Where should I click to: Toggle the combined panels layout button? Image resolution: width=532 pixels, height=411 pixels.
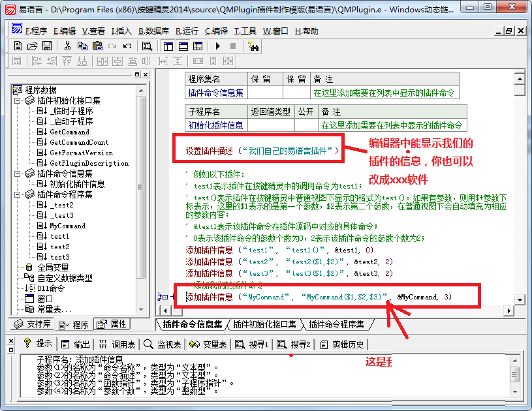pyautogui.click(x=198, y=46)
